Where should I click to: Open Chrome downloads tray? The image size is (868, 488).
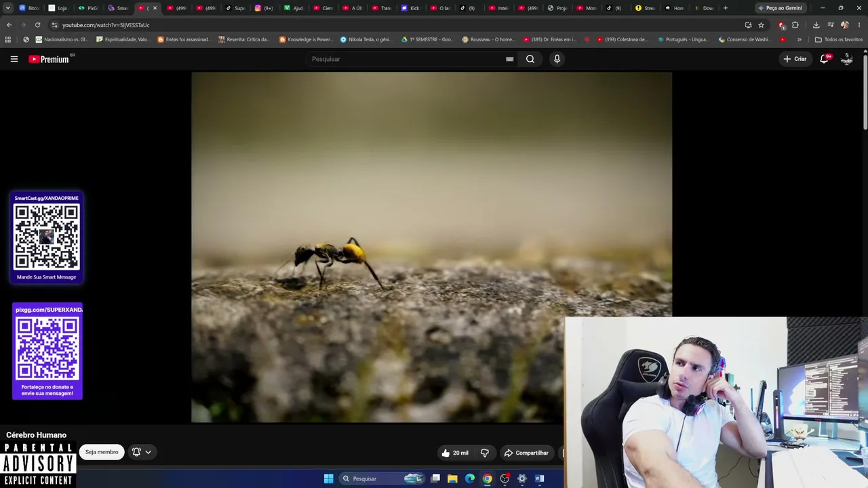pyautogui.click(x=816, y=25)
